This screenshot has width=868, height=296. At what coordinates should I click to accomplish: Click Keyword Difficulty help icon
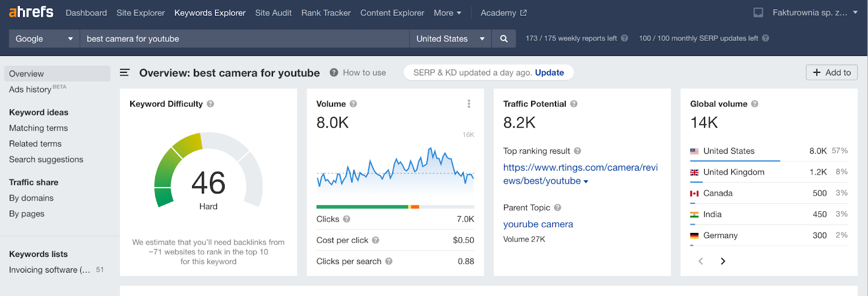coord(210,104)
